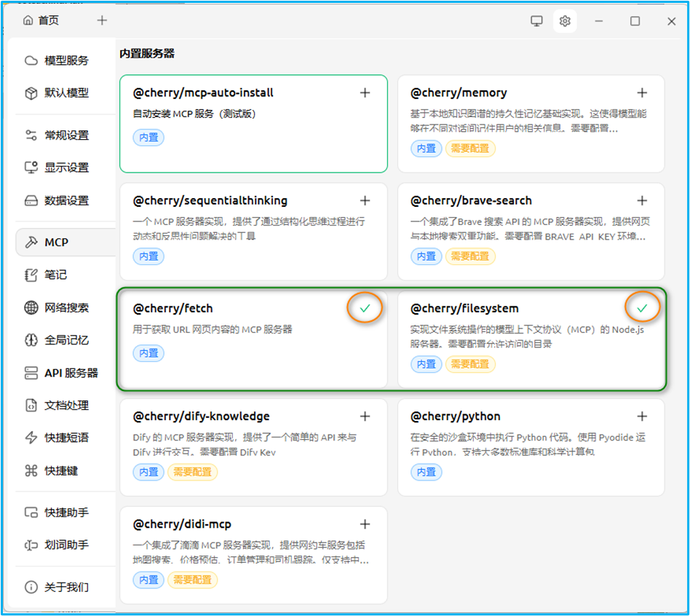Add the @cherry/didi-mcp server
The image size is (690, 616).
[x=365, y=524]
